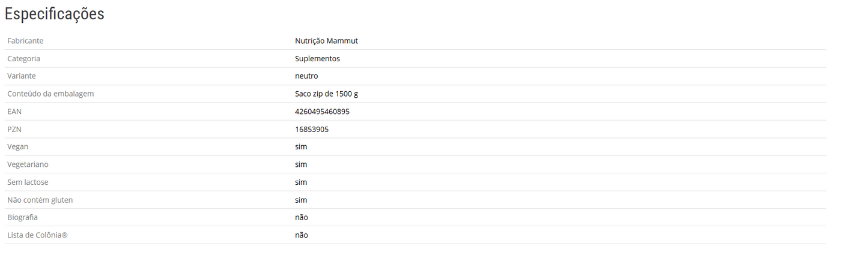868x255 pixels.
Task: Click the Conteúdo da embalagem label
Action: (x=50, y=94)
